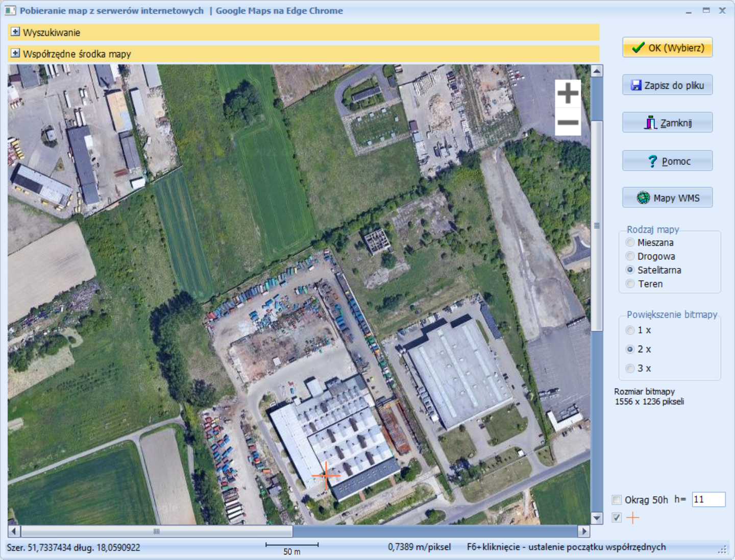Open help via Pomoc button
This screenshot has height=560, width=735.
pos(667,161)
